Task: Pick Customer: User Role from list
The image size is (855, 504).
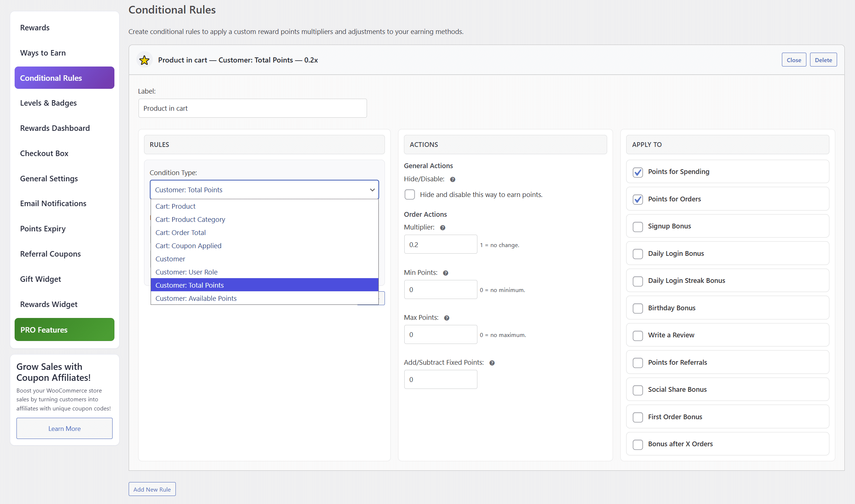Action: pos(186,272)
